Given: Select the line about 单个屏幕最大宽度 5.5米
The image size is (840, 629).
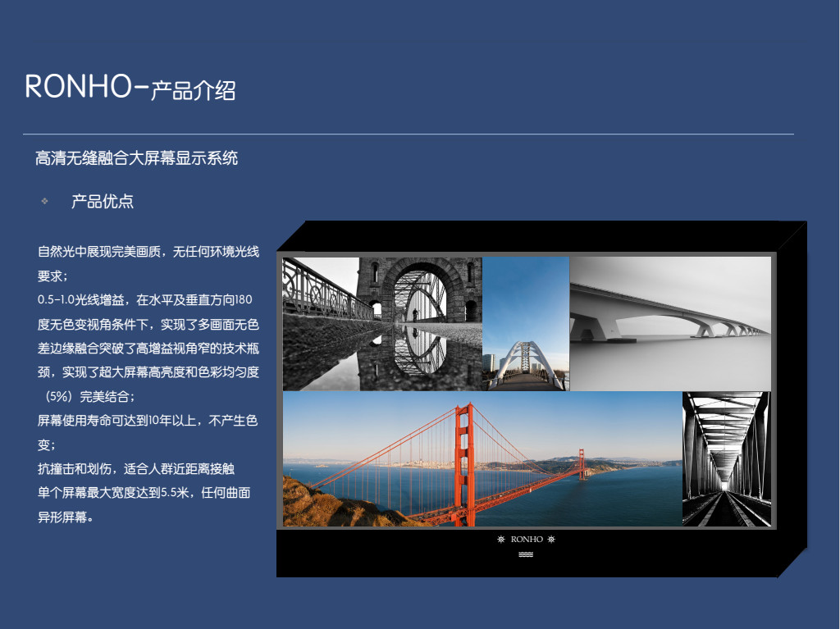Looking at the screenshot, I should [x=144, y=494].
